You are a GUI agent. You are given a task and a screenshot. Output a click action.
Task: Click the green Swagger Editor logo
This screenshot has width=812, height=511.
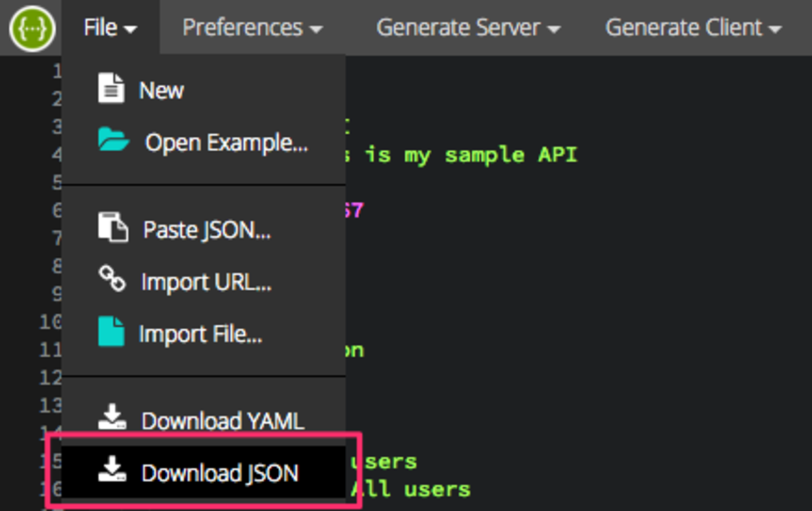pos(32,28)
